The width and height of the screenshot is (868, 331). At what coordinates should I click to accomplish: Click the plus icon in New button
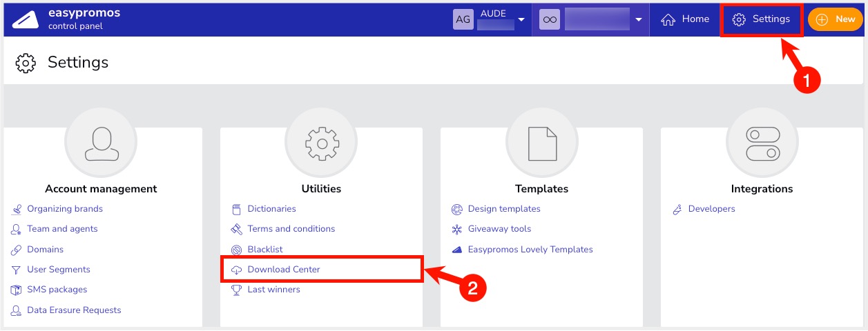tap(822, 19)
